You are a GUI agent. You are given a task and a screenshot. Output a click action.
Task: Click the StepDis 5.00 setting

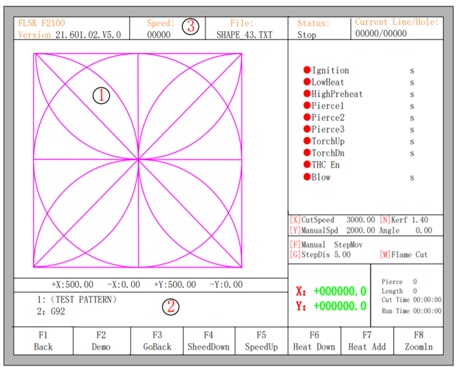320,255
